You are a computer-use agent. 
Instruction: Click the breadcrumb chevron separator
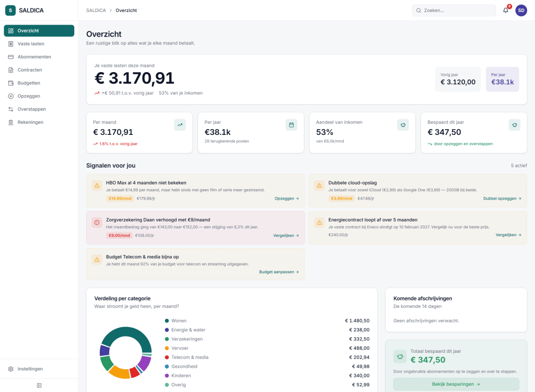tap(111, 10)
